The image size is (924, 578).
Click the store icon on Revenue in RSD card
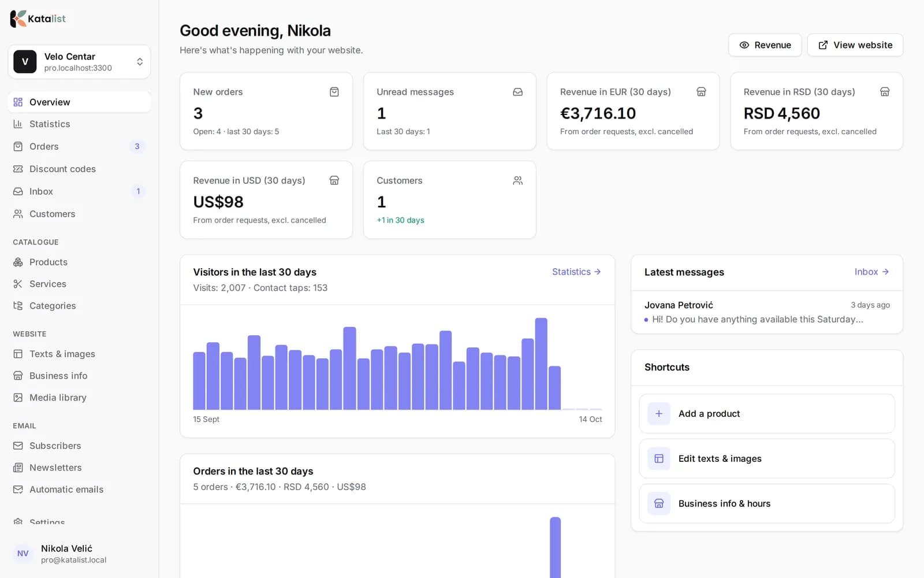pos(885,92)
